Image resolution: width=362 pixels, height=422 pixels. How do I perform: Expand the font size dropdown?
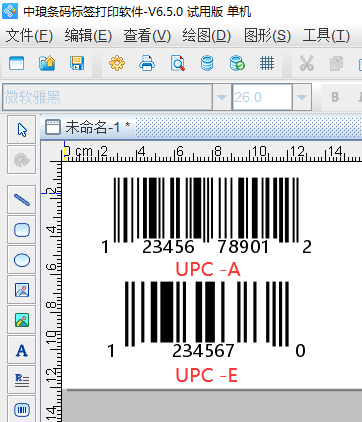point(302,97)
